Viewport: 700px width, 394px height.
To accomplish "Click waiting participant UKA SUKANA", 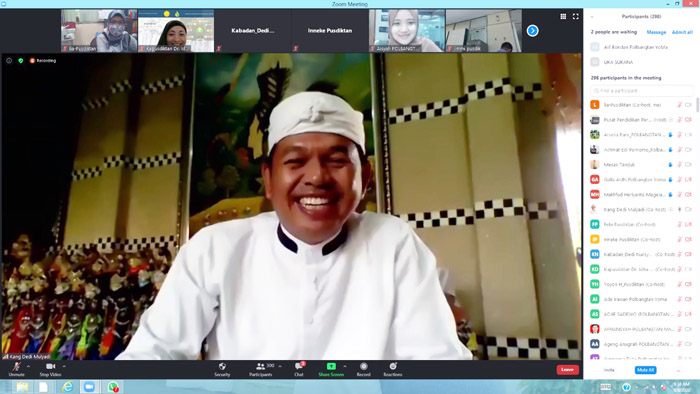I will pyautogui.click(x=641, y=62).
